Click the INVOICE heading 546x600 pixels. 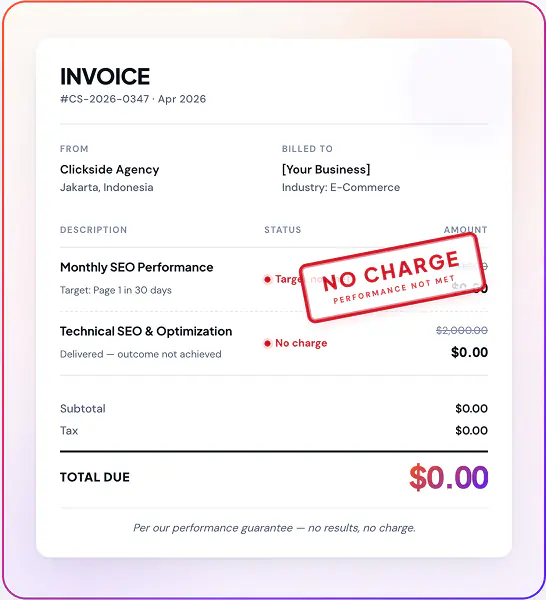[105, 76]
